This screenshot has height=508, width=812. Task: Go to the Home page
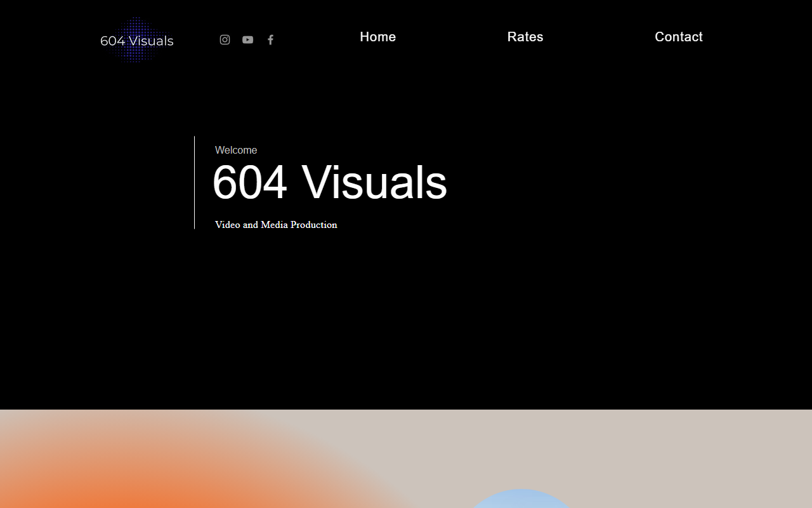tap(378, 37)
